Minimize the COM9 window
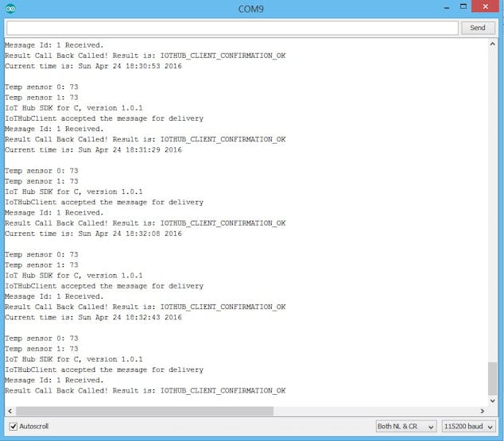This screenshot has width=504, height=441. coord(447,8)
